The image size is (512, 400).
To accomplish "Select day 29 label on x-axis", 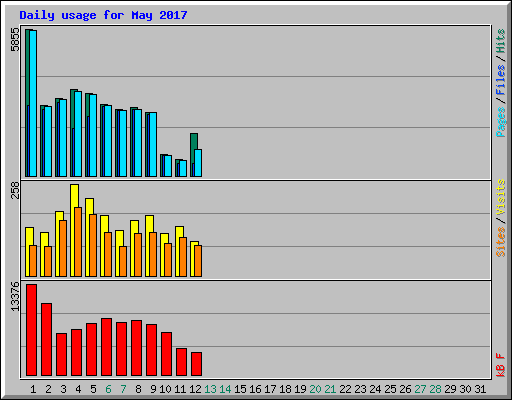I will click(450, 389).
